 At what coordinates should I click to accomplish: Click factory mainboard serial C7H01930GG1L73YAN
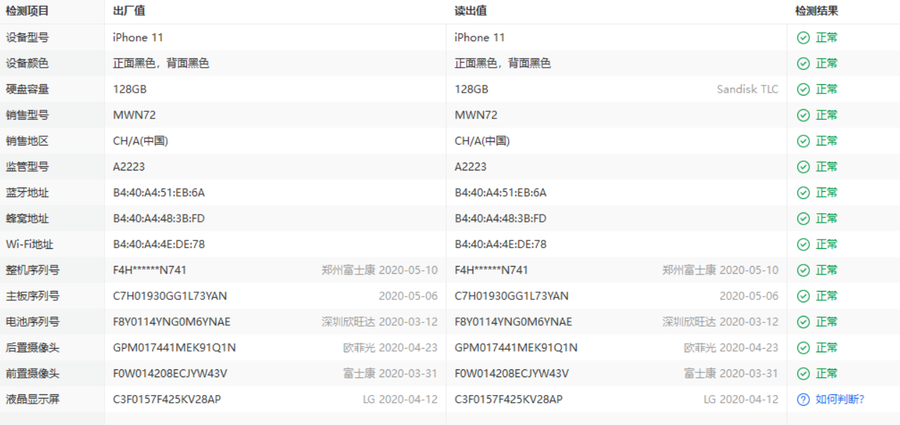pyautogui.click(x=169, y=296)
